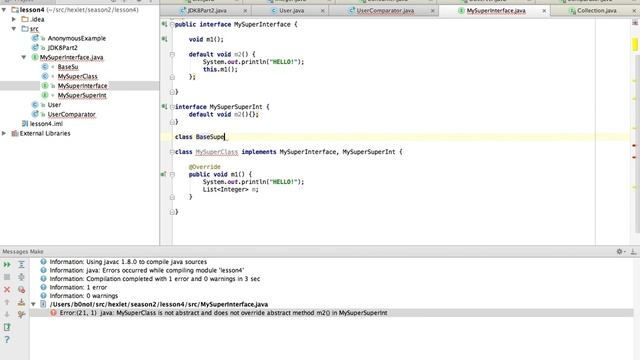Screen dimensions: 640x360
Task: Collapse lesson4 project root node
Action: pos(4,9)
